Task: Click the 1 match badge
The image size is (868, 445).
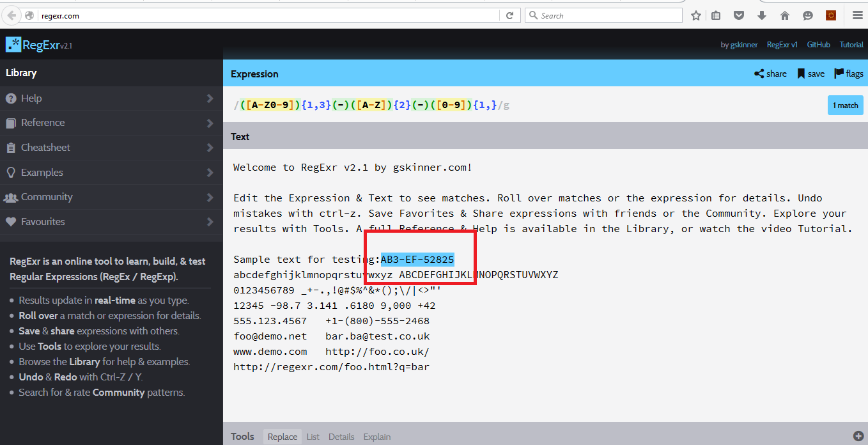Action: coord(845,104)
